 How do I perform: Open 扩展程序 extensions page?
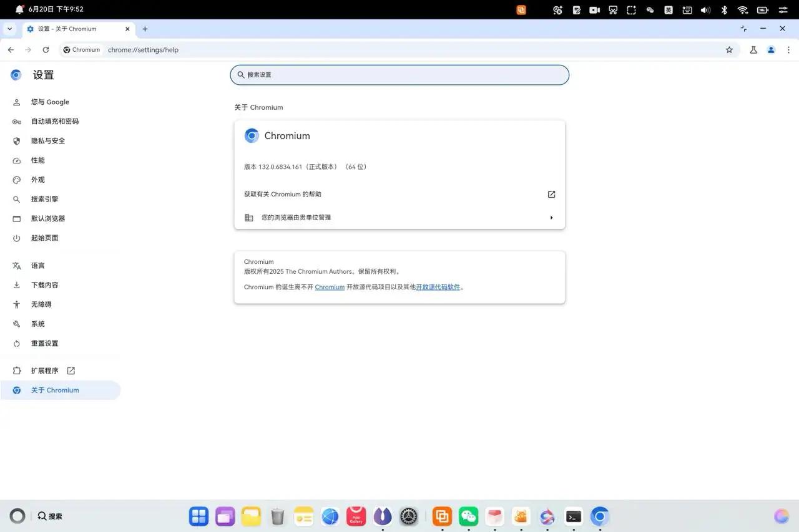[61, 370]
